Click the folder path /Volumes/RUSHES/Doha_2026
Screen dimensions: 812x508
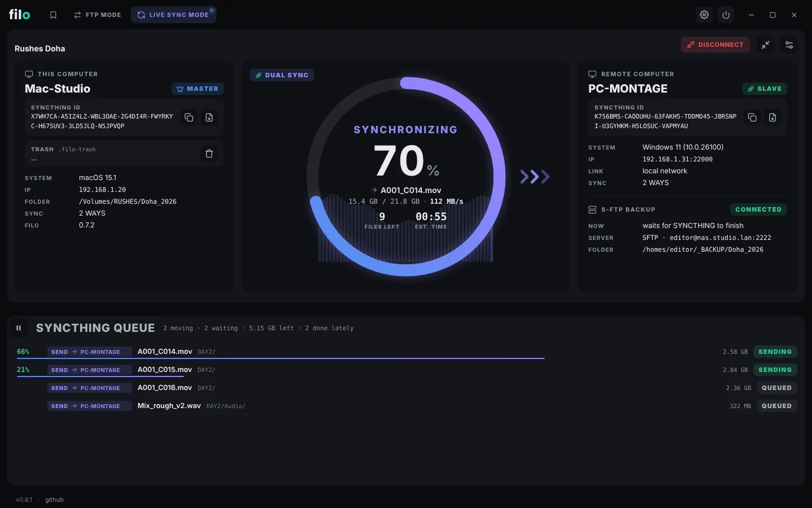(127, 202)
